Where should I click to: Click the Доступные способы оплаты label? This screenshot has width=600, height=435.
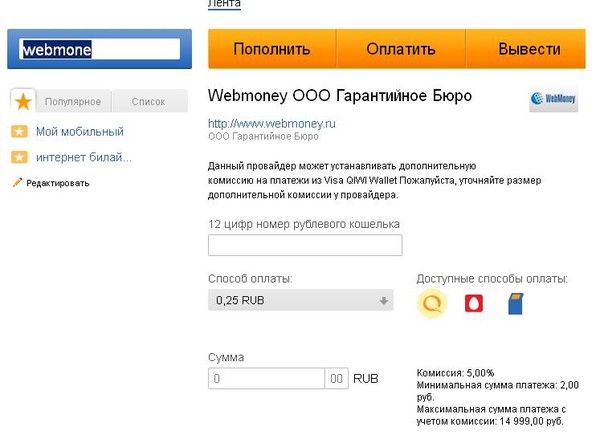pos(492,279)
